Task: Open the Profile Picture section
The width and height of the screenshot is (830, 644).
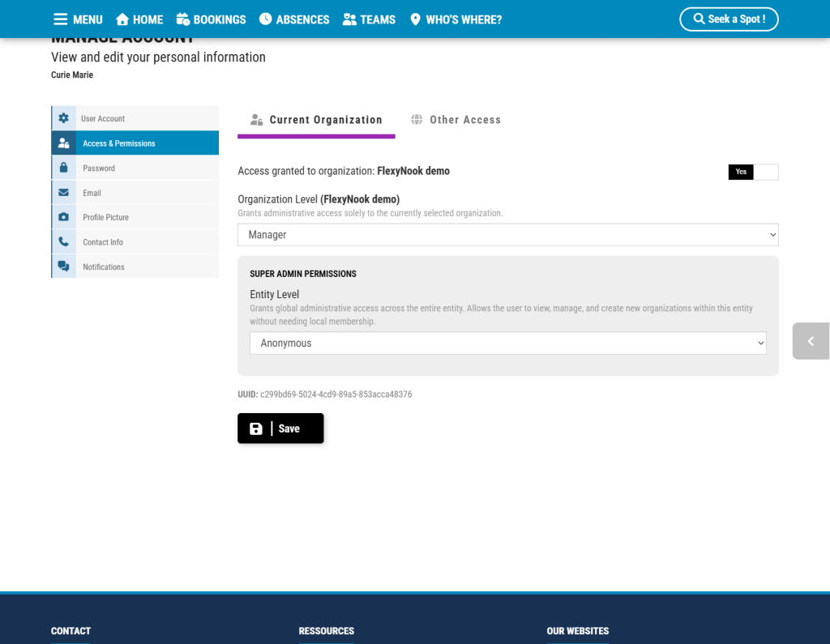Action: 135,217
